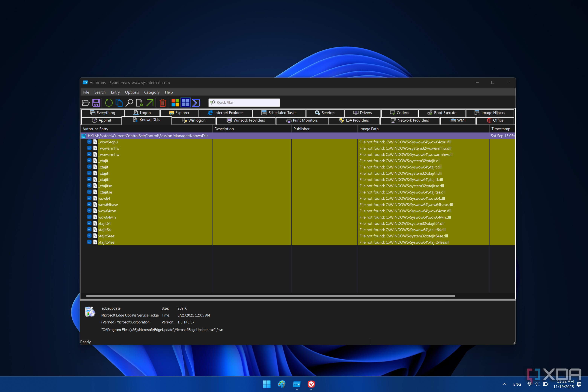Open the Category menu
Screen dimensions: 588x392
coord(152,92)
